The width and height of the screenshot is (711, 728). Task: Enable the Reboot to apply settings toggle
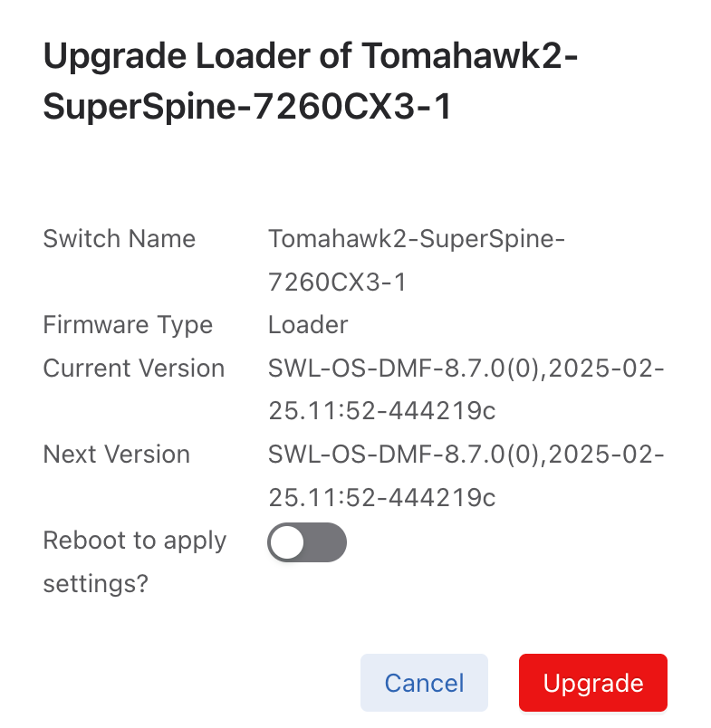(x=307, y=542)
